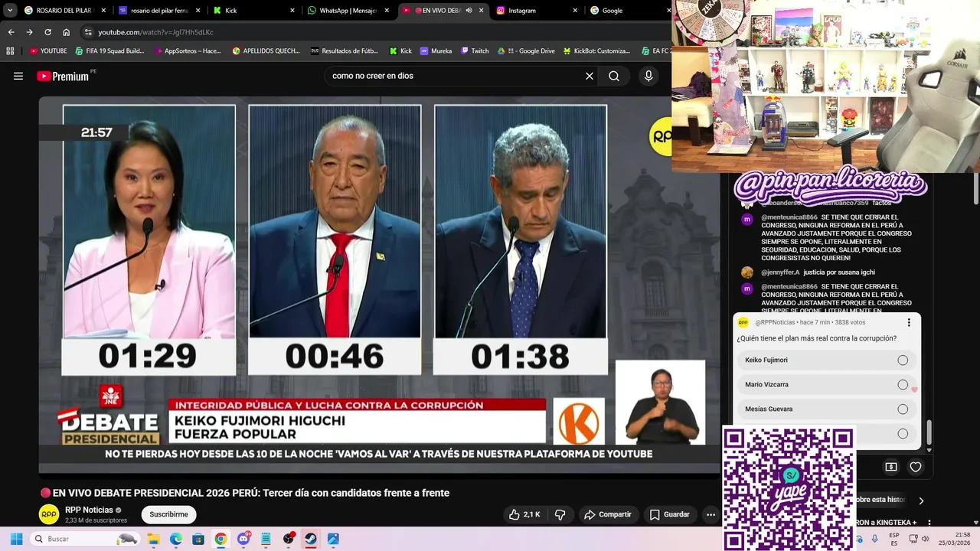Open Discord from the taskbar
Screen dimensions: 980x551
[x=243, y=539]
